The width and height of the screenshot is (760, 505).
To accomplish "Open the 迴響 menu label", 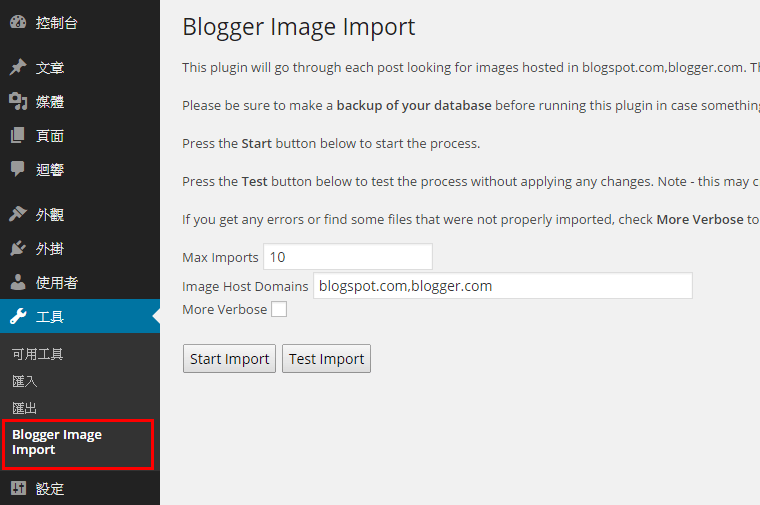I will click(49, 170).
